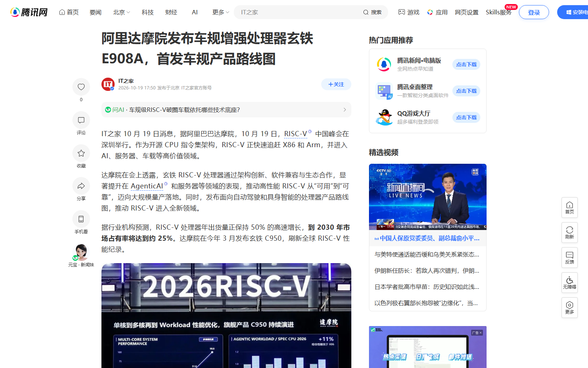This screenshot has height=368, width=588.
Task: Share the article using the 分享 icon
Action: click(x=81, y=186)
